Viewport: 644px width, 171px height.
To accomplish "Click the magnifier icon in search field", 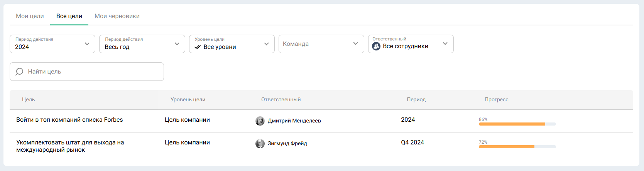I will 19,72.
